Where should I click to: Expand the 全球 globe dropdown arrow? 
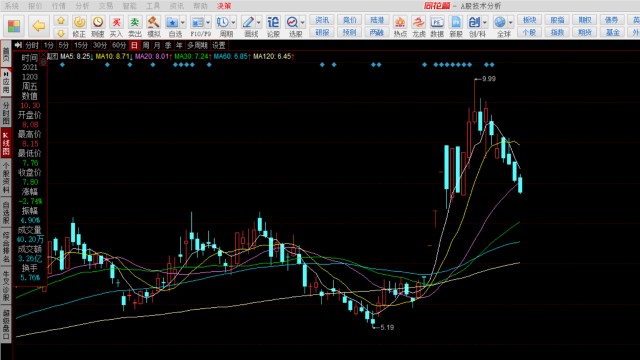510,22
